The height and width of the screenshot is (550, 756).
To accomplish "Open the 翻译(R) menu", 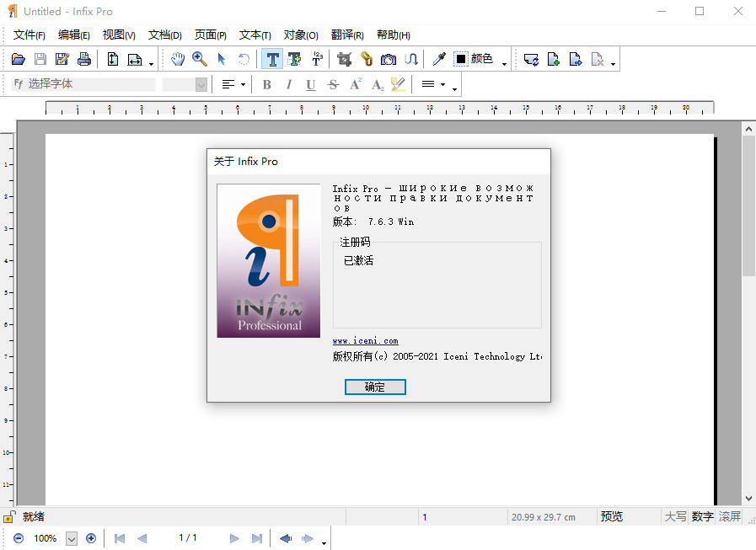I will point(347,35).
